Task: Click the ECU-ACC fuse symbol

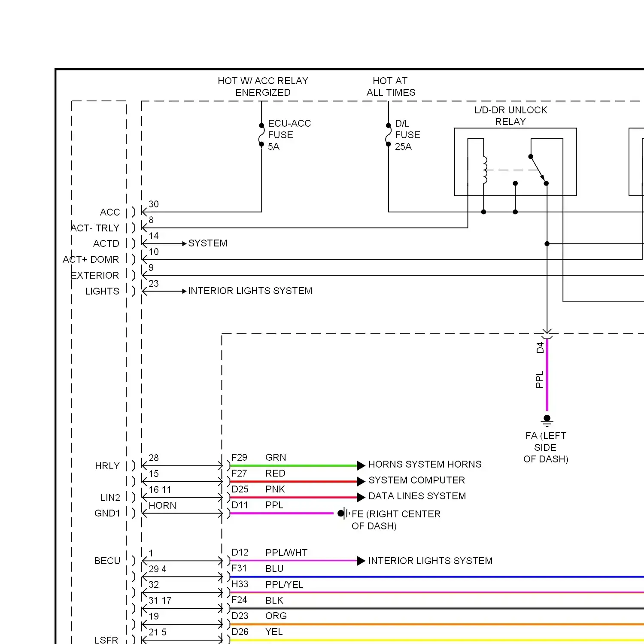Action: tap(261, 135)
